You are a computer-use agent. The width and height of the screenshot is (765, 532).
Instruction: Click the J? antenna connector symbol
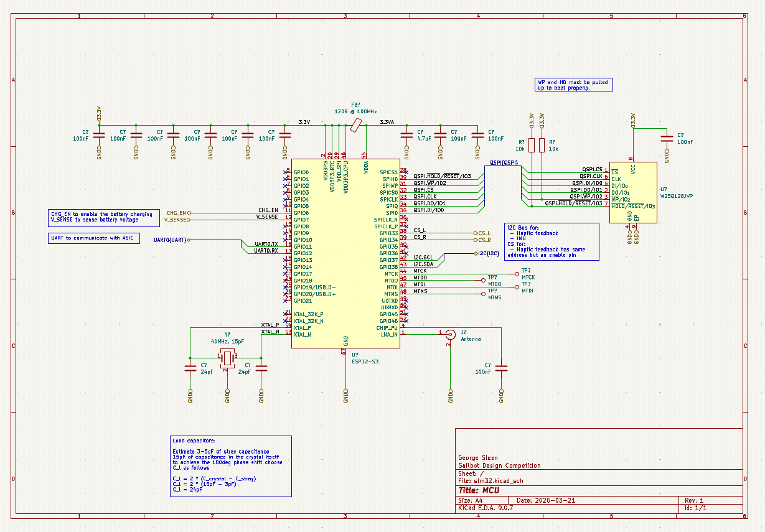(449, 334)
